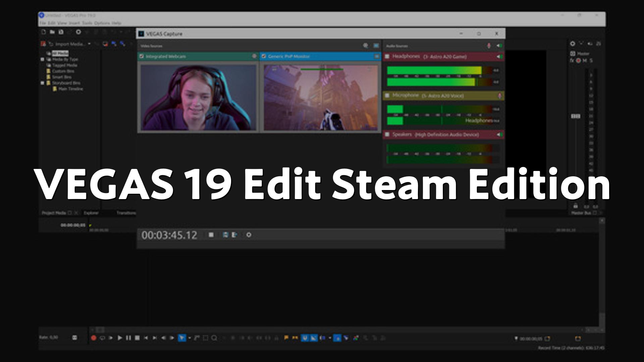
Task: Open the File menu in VEGAS Pro
Action: (x=43, y=23)
